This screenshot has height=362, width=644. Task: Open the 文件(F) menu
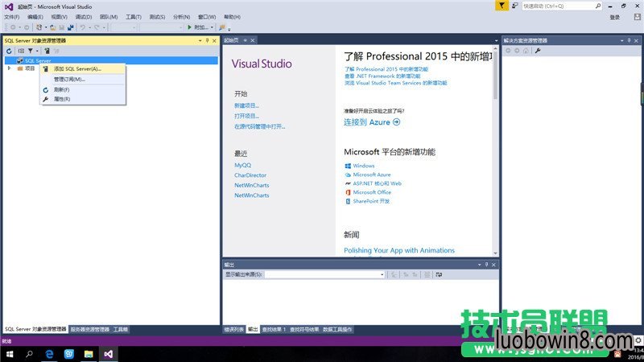click(11, 17)
